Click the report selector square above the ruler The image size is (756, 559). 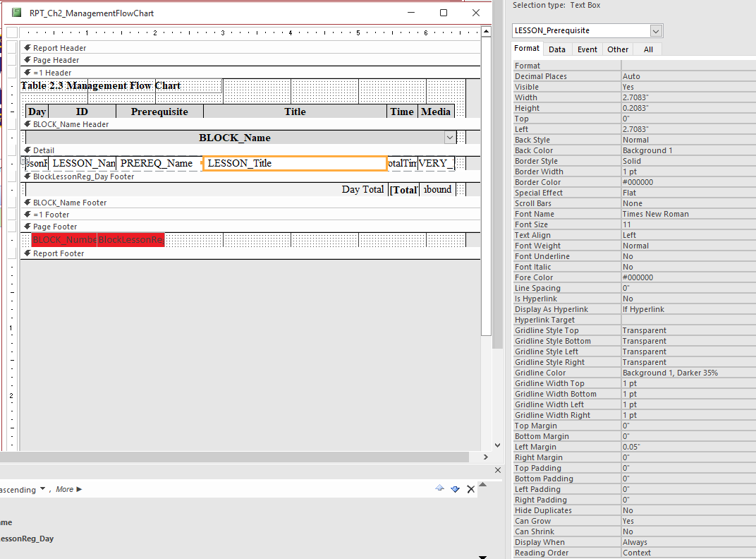tap(11, 31)
